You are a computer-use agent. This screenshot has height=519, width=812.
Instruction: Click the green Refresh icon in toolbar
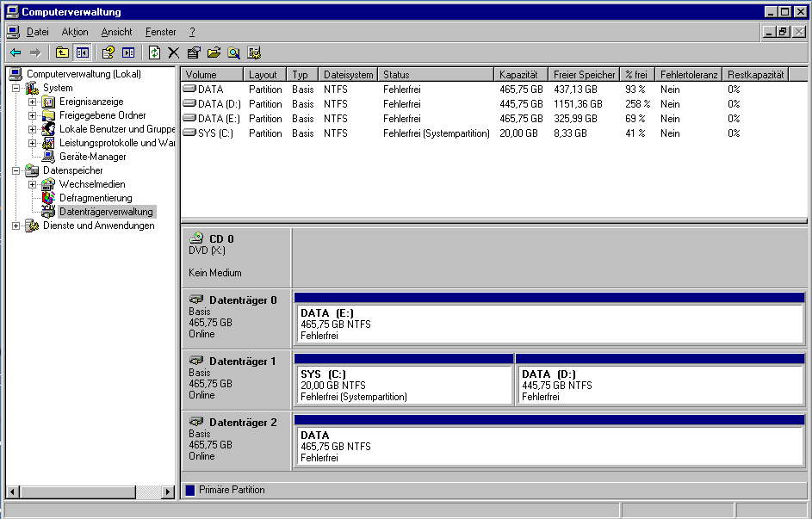pyautogui.click(x=154, y=53)
